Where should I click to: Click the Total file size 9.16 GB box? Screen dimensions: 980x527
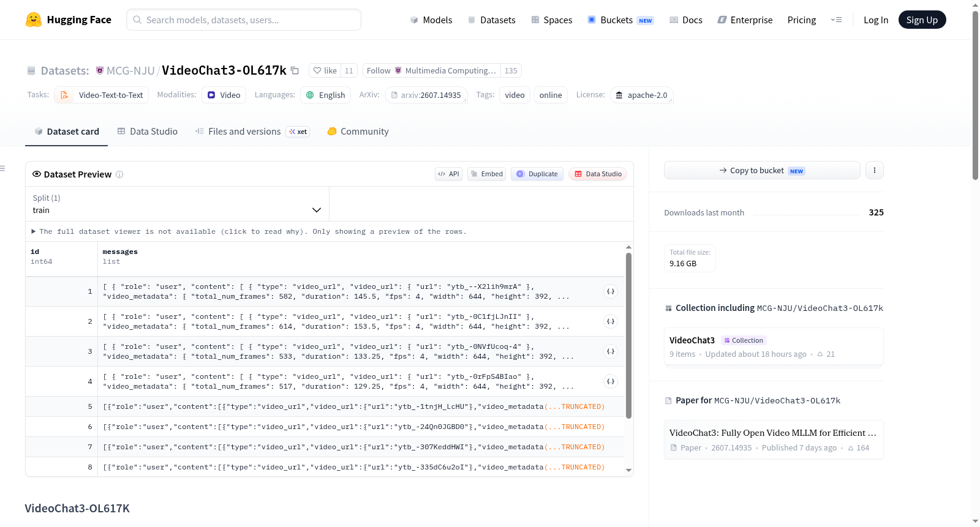(x=690, y=258)
